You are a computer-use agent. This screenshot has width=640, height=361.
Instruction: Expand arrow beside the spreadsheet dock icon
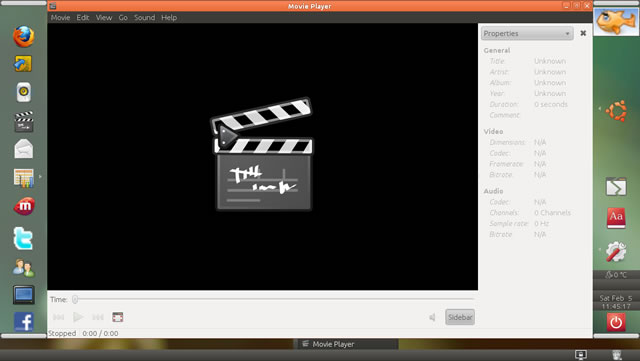point(40,177)
